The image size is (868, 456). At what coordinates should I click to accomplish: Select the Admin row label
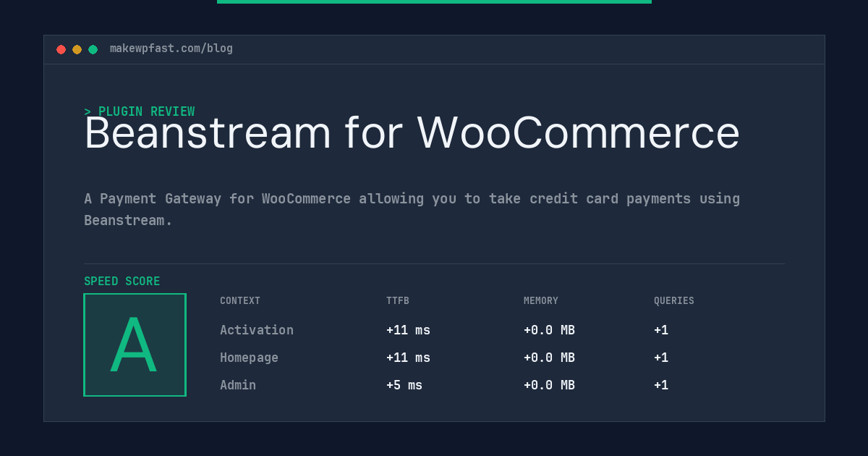[x=238, y=385]
